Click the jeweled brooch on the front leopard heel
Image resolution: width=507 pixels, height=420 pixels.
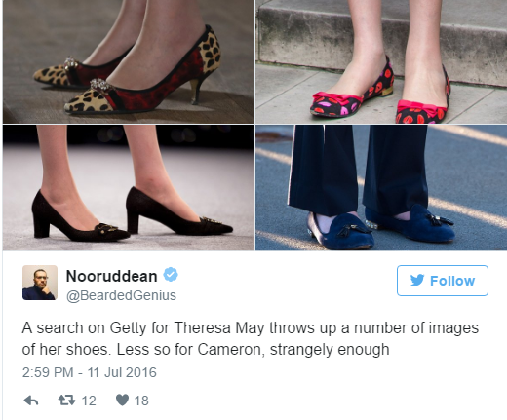(x=100, y=84)
